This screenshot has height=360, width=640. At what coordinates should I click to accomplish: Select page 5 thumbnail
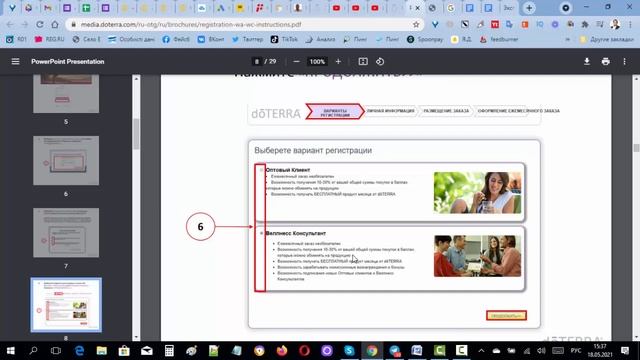click(66, 94)
